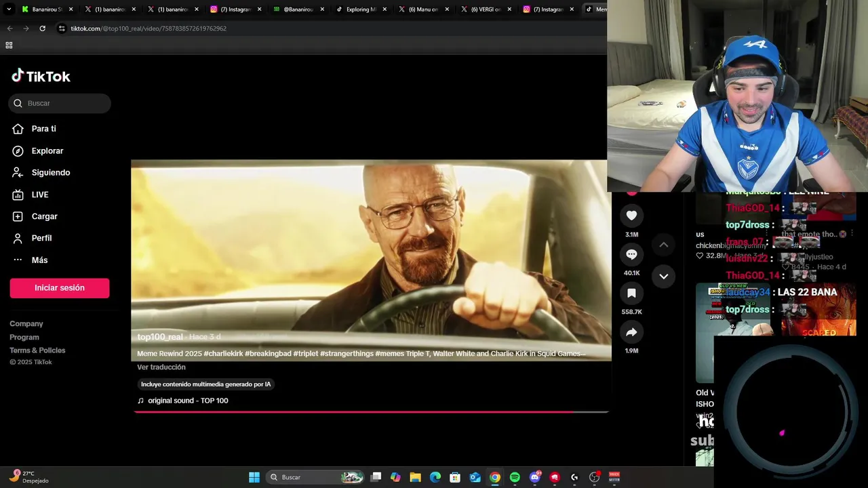The image size is (868, 488).
Task: Open the Windows Start menu
Action: pyautogui.click(x=254, y=477)
